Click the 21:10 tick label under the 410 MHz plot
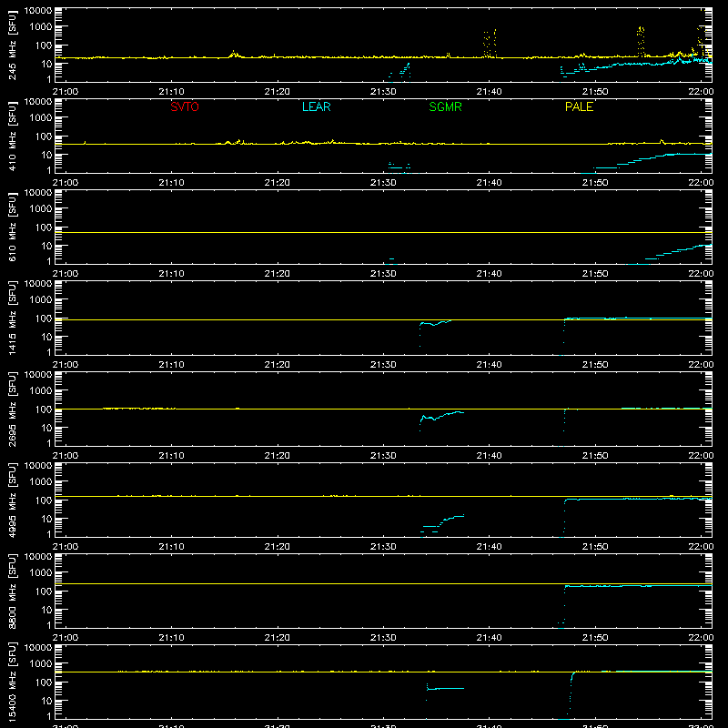728x728 pixels. 171,183
